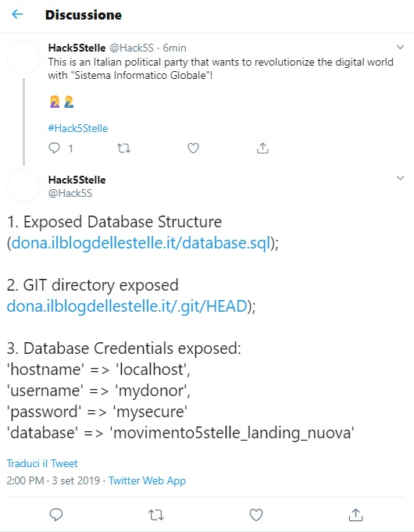Like the main tweet with heart

click(x=256, y=515)
